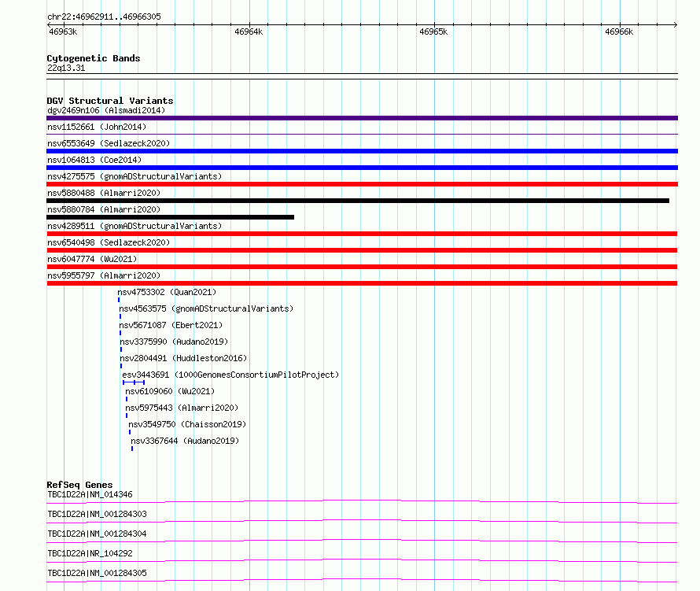The height and width of the screenshot is (591, 700).
Task: Open variant nsv3549750 (Chaisson2019) label
Action: pyautogui.click(x=187, y=424)
